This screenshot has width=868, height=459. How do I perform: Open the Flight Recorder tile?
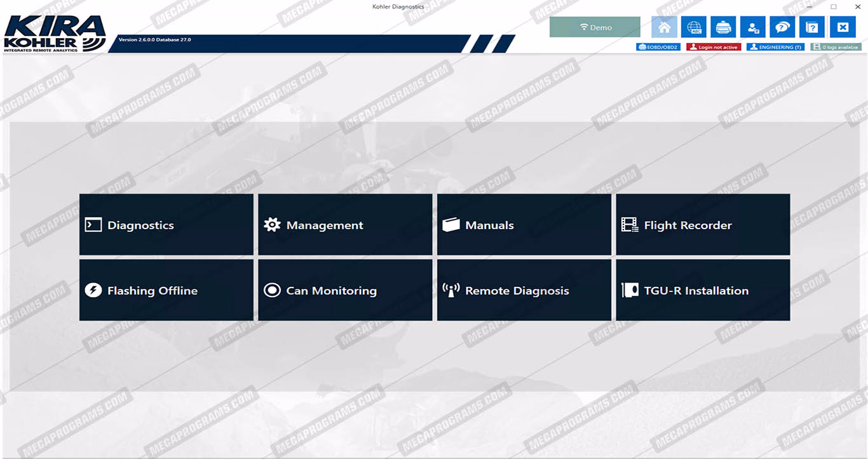point(703,225)
